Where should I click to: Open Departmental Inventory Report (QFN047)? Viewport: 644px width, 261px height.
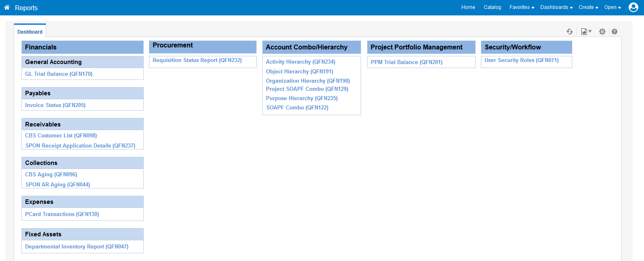click(x=77, y=246)
